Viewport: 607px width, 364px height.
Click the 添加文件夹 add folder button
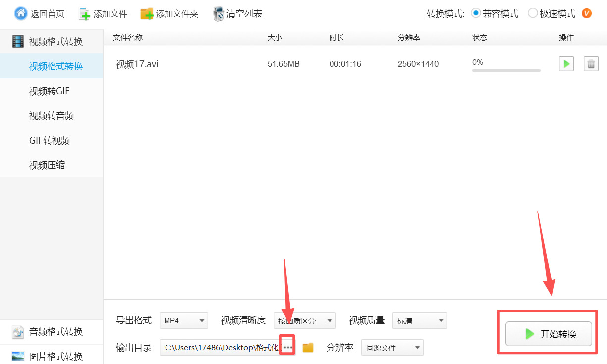pyautogui.click(x=169, y=14)
